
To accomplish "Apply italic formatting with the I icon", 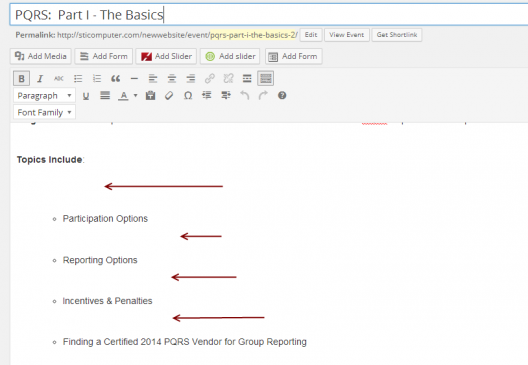I will click(40, 78).
